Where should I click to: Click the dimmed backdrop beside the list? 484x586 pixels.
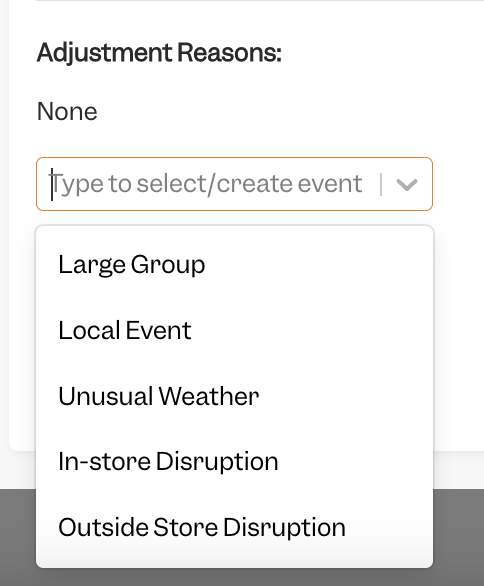tap(459, 537)
